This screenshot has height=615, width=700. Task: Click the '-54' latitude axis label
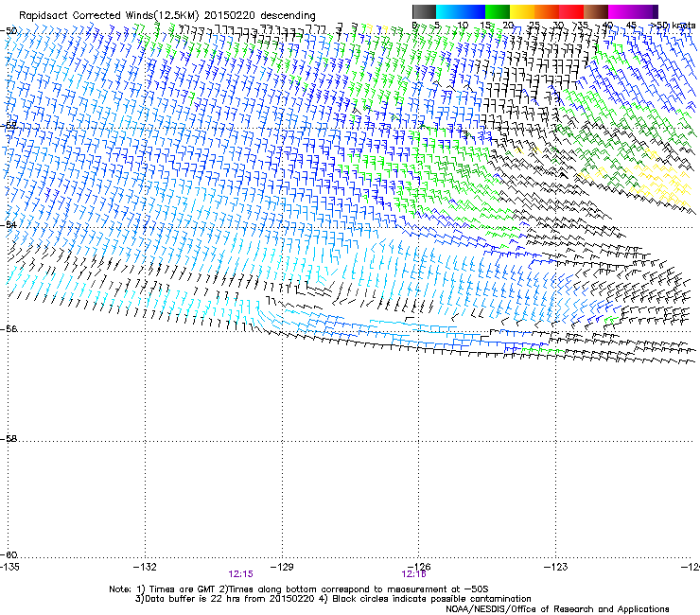pos(9,224)
